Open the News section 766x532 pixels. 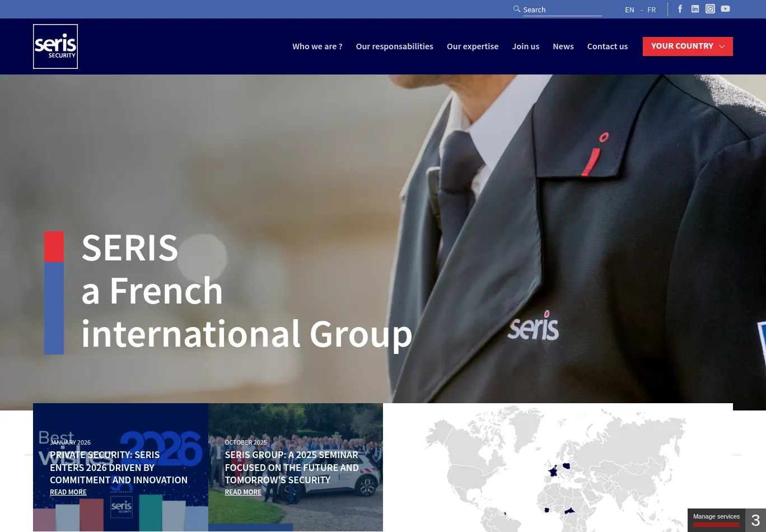tap(563, 46)
